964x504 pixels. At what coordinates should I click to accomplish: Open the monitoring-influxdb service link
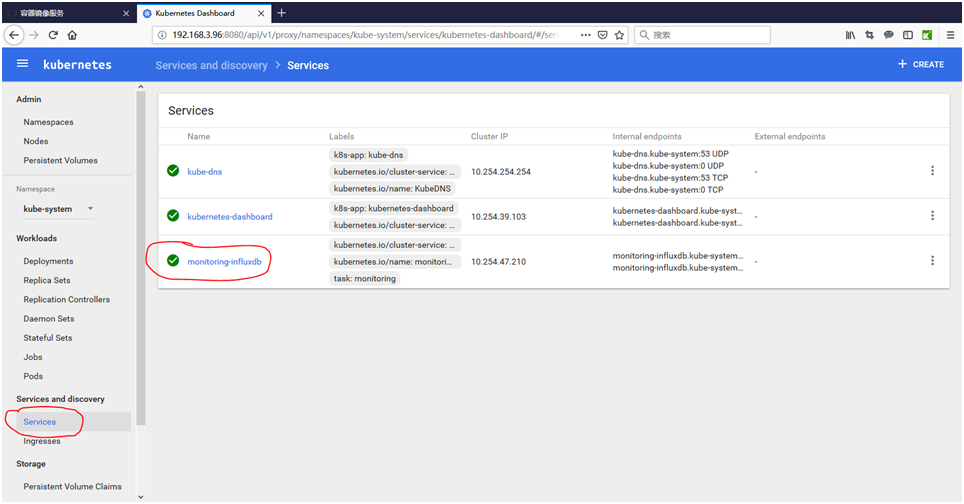(x=224, y=261)
